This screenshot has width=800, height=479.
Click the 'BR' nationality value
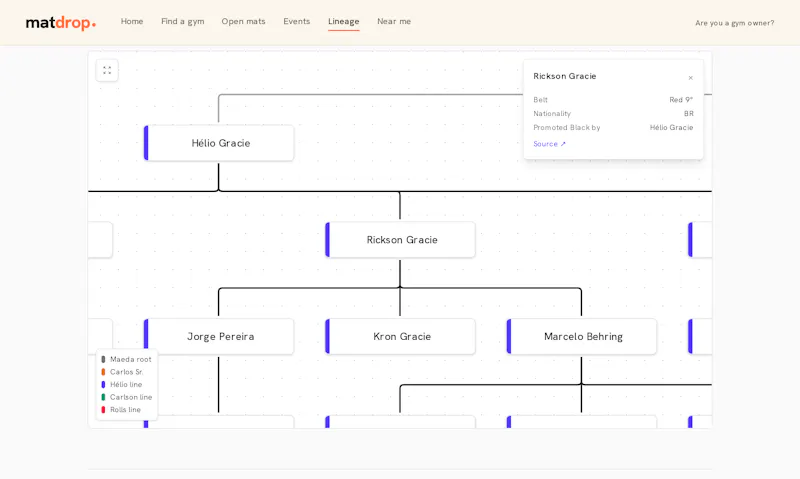pos(689,114)
